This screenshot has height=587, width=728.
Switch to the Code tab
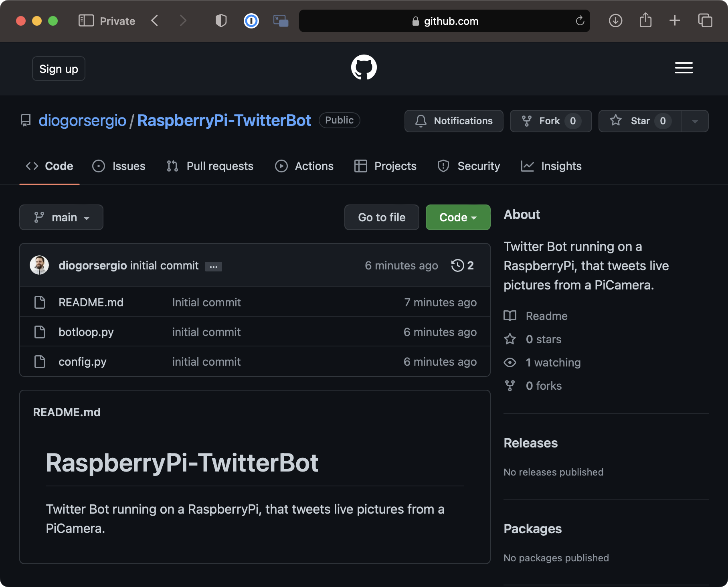(49, 166)
